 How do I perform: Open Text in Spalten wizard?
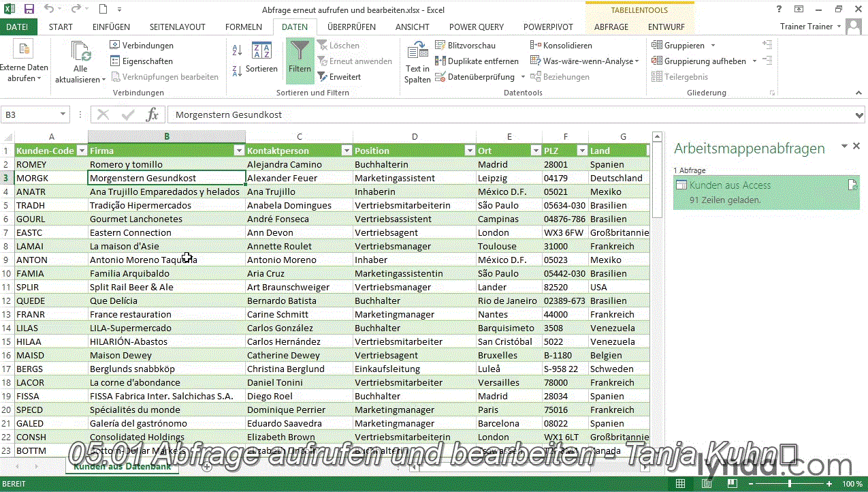coord(417,62)
